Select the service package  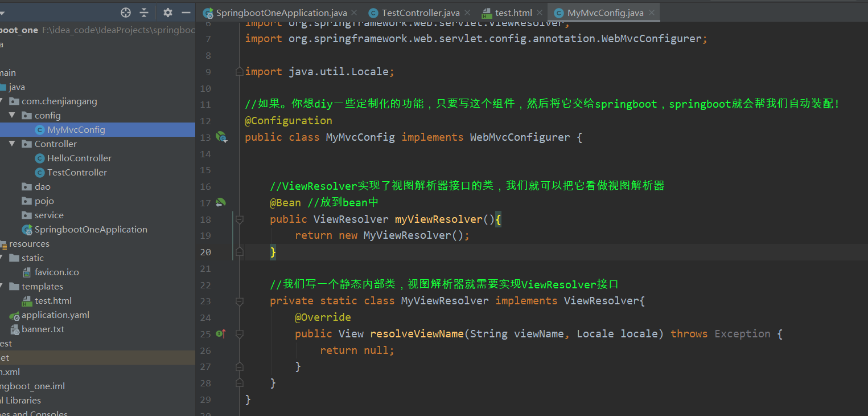pos(49,215)
